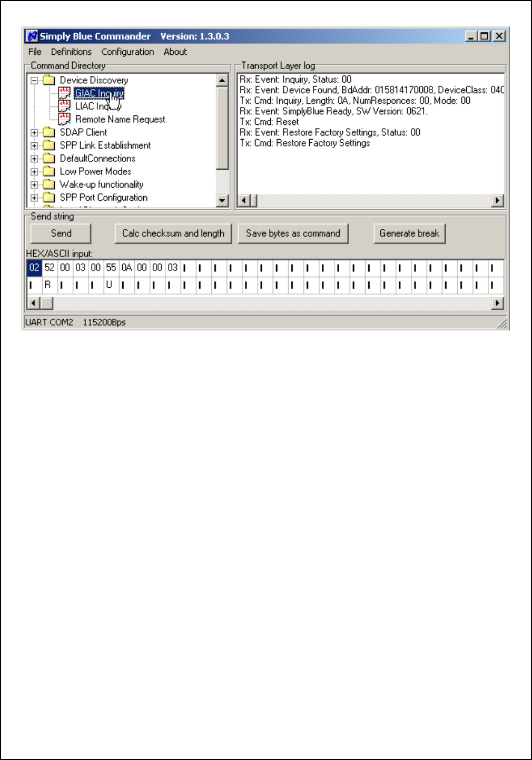Viewport: 532px width, 760px height.
Task: Collapse the Device Discovery tree node
Action: [34, 81]
